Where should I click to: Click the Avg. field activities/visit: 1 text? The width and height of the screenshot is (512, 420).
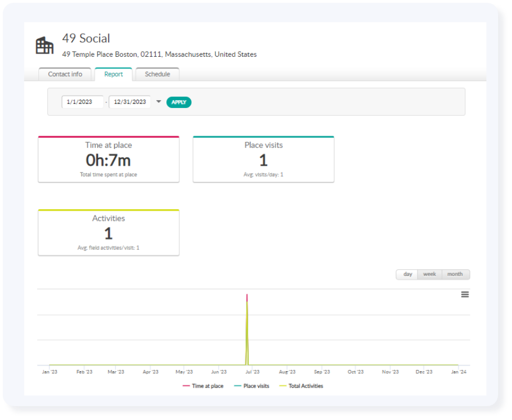click(109, 248)
